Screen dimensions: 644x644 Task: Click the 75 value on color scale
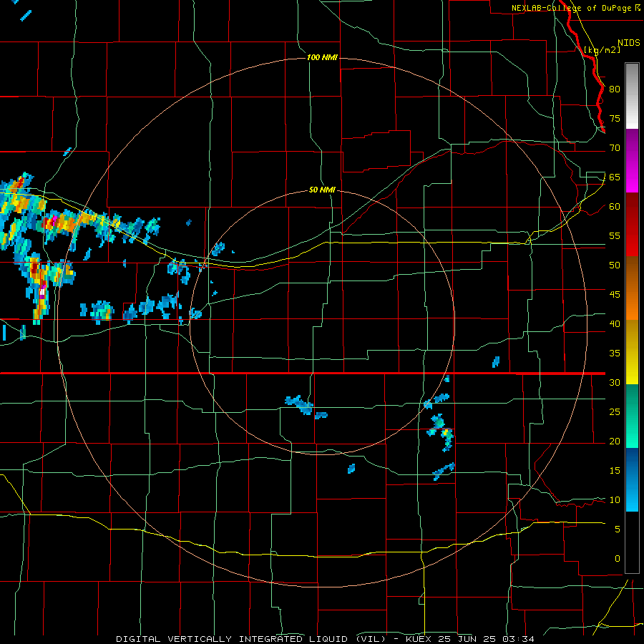click(615, 118)
